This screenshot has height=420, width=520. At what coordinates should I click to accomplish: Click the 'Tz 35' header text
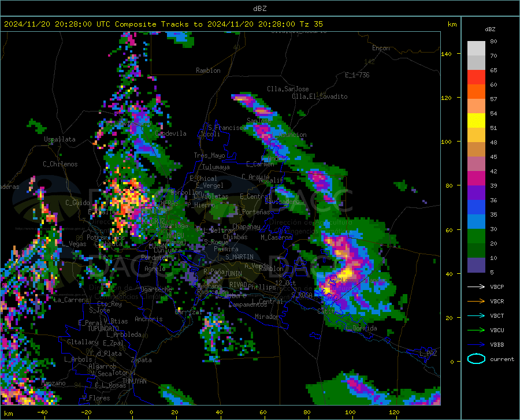click(311, 24)
